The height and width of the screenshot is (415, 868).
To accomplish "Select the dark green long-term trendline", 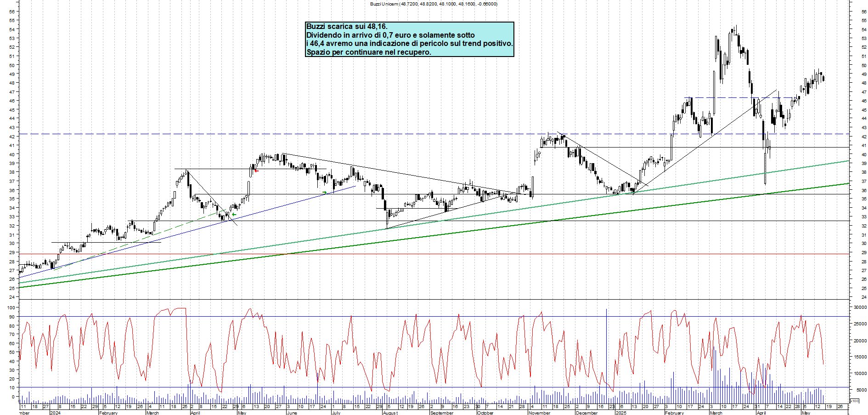I will click(x=434, y=236).
